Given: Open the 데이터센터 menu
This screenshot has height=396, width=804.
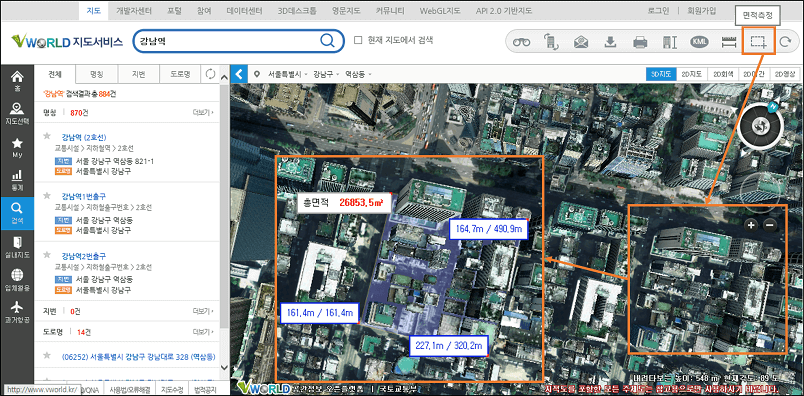Looking at the screenshot, I should 245,10.
